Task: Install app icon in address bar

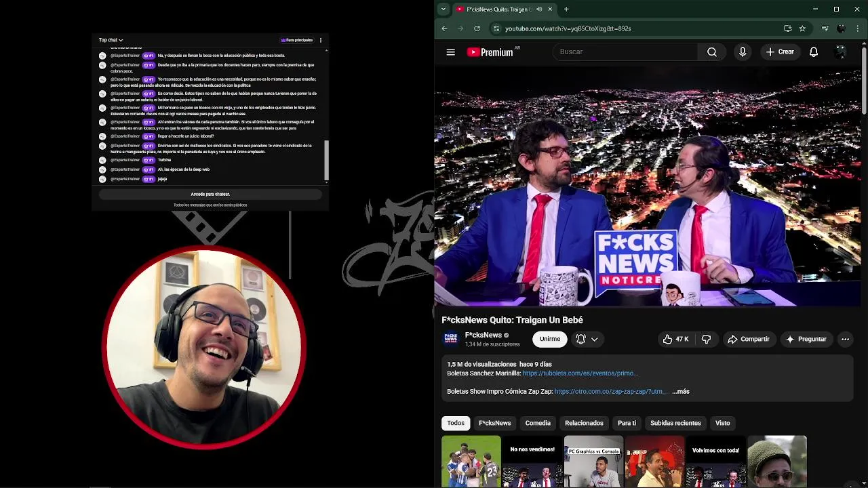Action: [787, 28]
